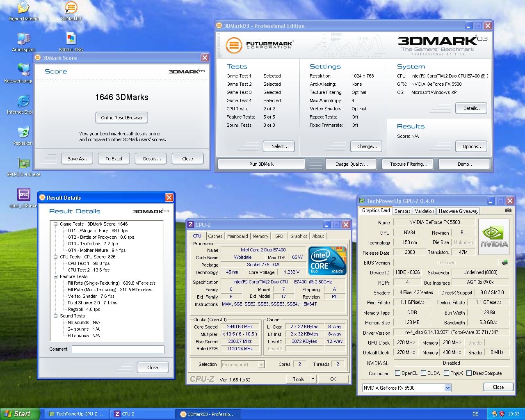Collapse the Game Tests tree node

tap(55, 224)
